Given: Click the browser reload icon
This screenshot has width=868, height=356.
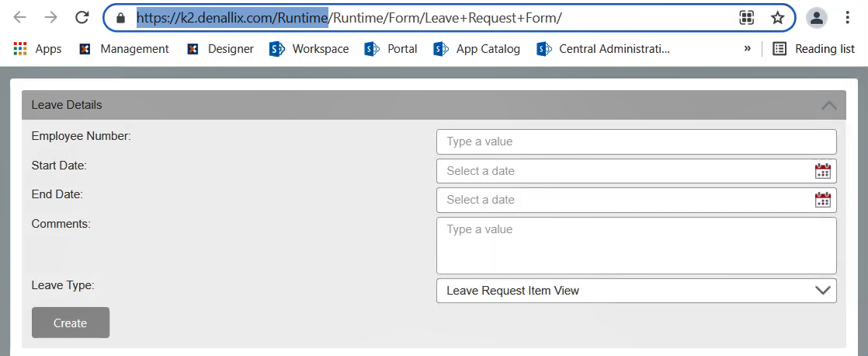Looking at the screenshot, I should coord(82,17).
